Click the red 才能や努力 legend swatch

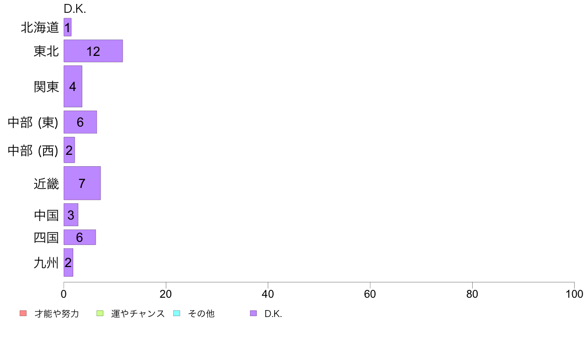[23, 314]
